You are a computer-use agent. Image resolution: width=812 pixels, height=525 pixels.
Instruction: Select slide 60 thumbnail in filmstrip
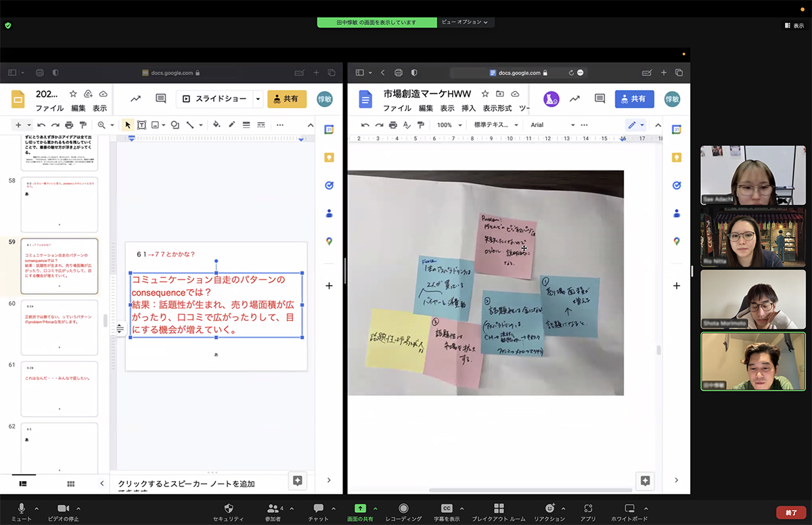[x=60, y=328]
